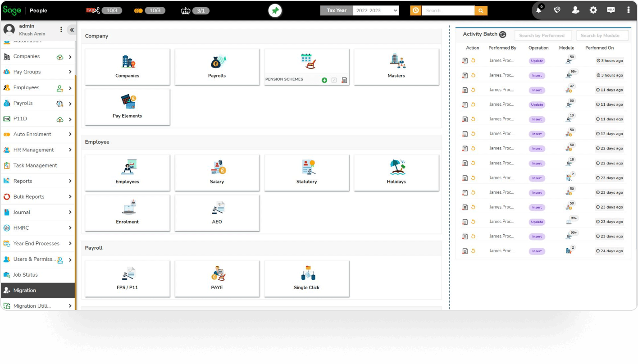Expand the Companies sidebar submenu arrow
The height and width of the screenshot is (364, 638).
(70, 57)
